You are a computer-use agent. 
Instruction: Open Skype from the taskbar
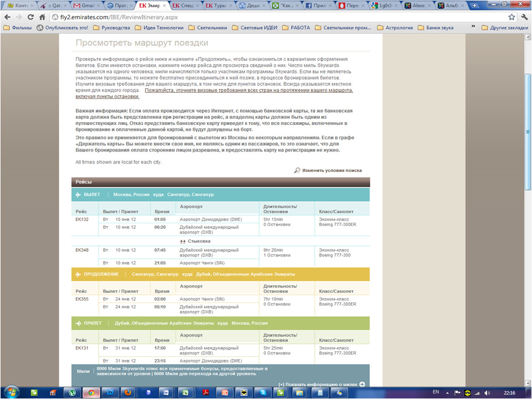pos(263,392)
